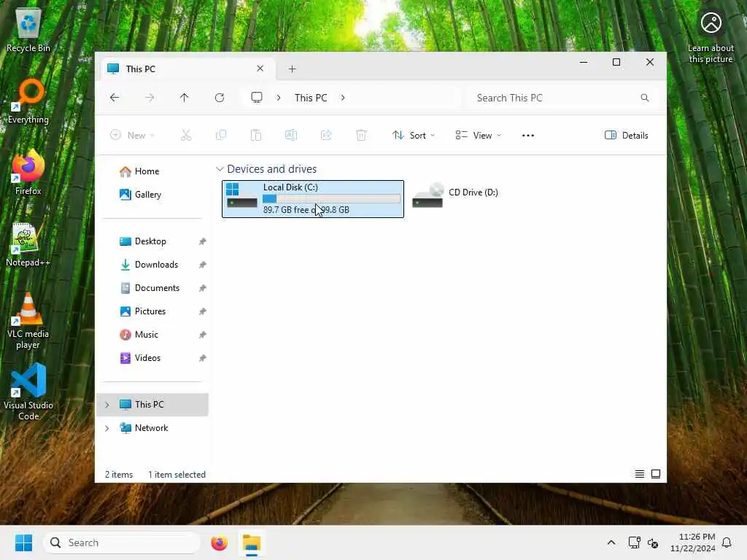Select the VLC media player shortcut
Image resolution: width=747 pixels, height=560 pixels.
point(28,321)
